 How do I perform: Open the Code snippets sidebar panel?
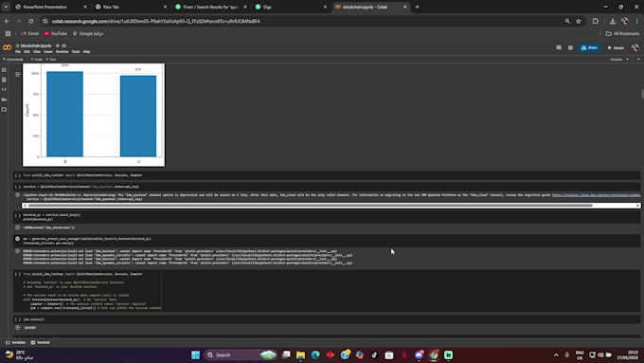(x=4, y=90)
